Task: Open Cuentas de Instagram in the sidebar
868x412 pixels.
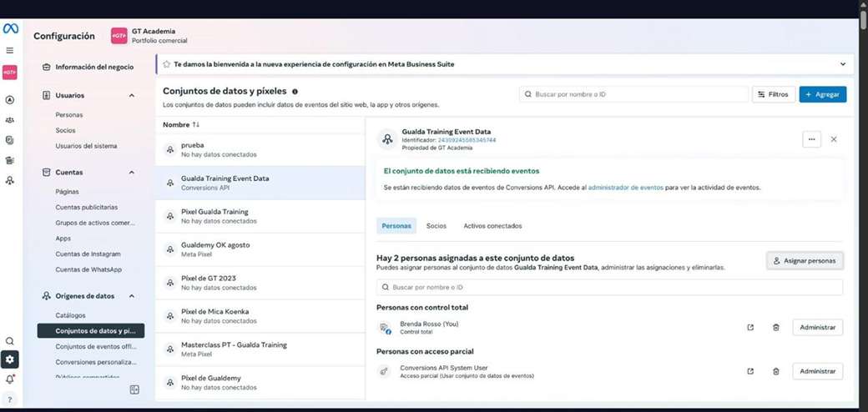Action: (88, 254)
